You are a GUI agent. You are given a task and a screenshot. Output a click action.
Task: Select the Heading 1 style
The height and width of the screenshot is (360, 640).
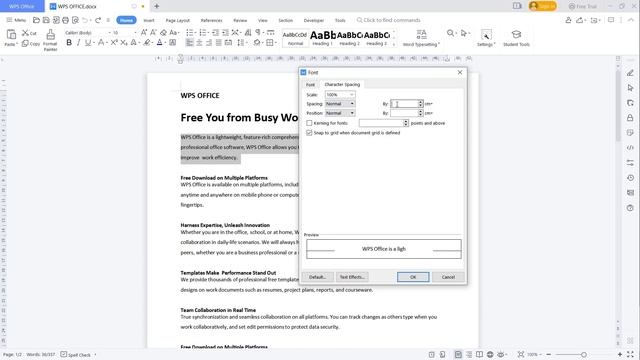coord(322,38)
